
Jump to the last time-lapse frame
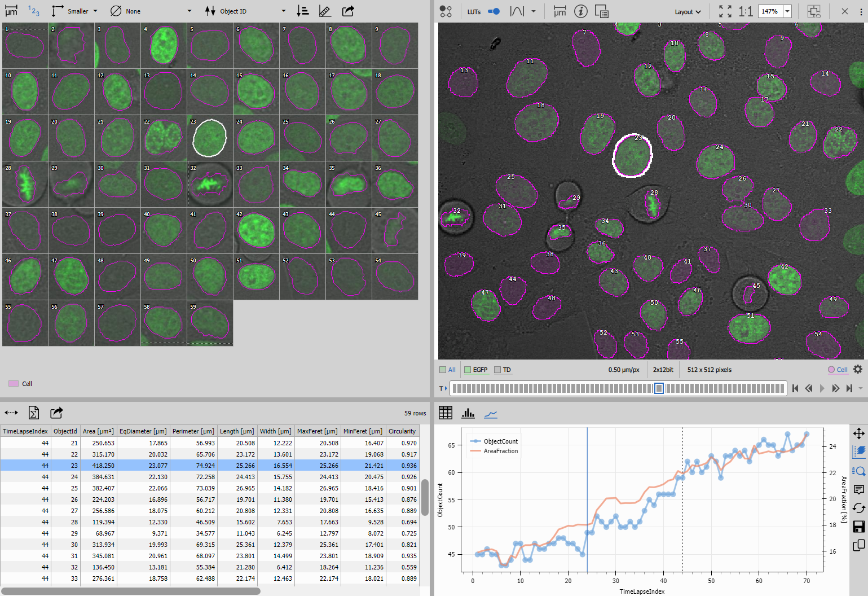click(x=849, y=388)
